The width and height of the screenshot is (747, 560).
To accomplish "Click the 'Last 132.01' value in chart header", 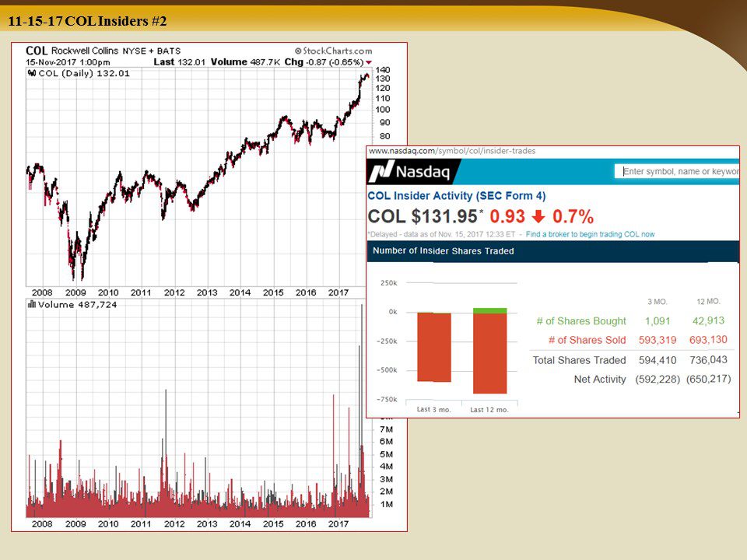I will click(x=179, y=62).
